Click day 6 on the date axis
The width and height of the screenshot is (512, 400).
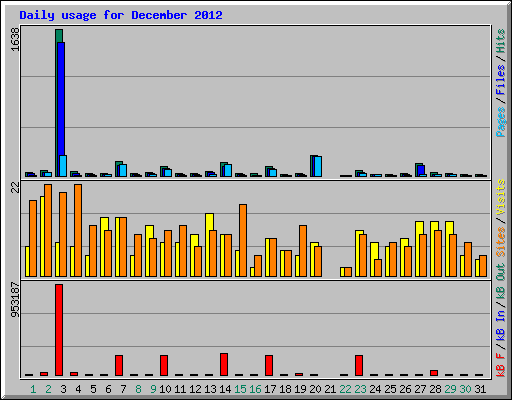(108, 389)
